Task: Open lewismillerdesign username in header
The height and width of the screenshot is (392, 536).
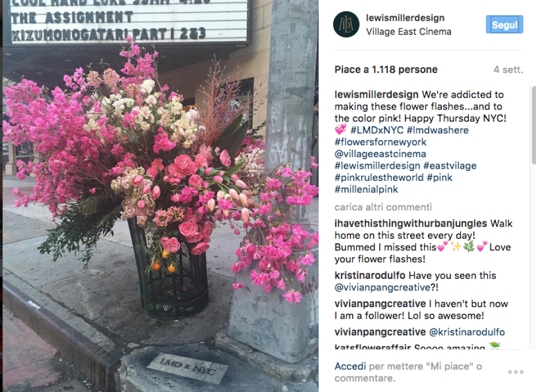Action: tap(405, 18)
